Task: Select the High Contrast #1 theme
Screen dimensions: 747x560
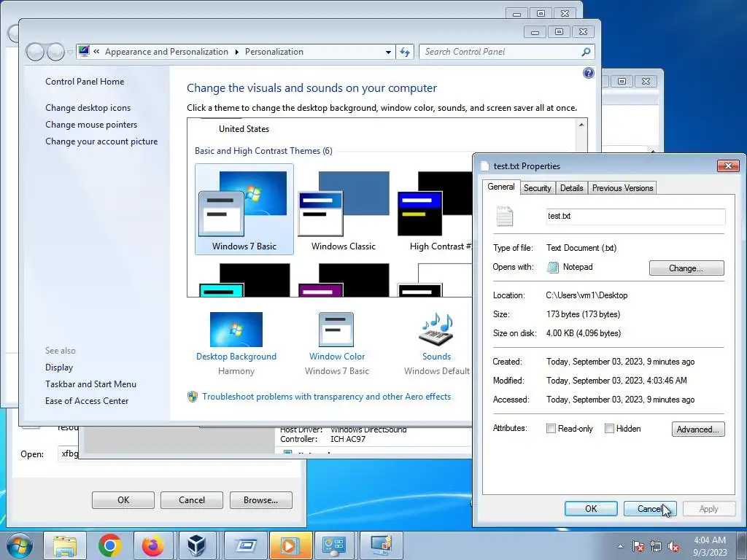Action: [x=435, y=209]
